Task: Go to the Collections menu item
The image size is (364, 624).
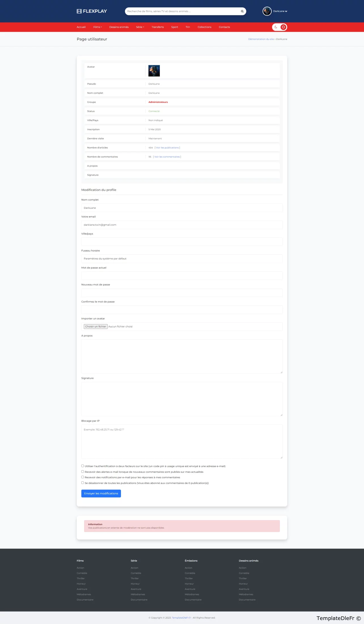Action: point(205,27)
